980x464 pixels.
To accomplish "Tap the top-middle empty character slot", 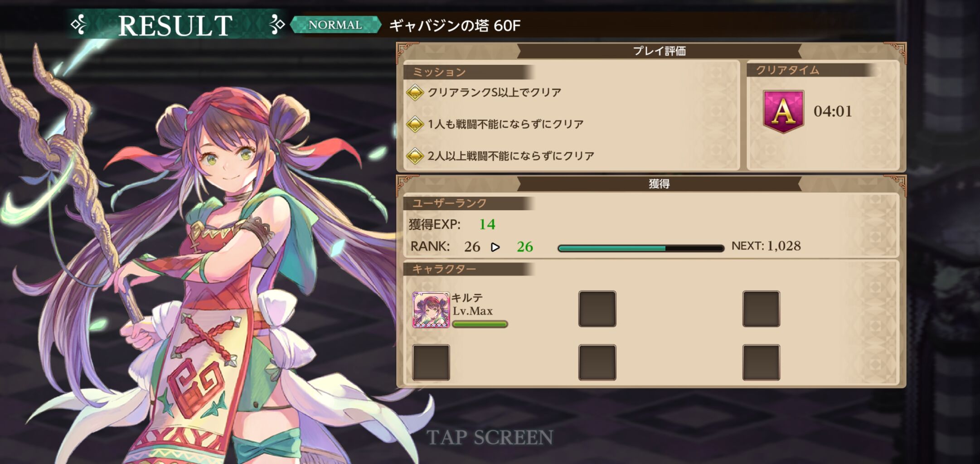I will (597, 309).
